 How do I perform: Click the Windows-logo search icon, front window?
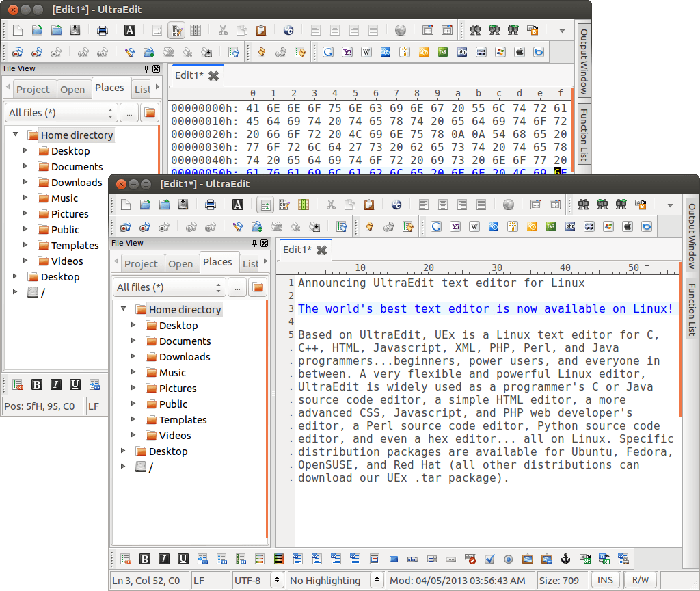tap(608, 226)
